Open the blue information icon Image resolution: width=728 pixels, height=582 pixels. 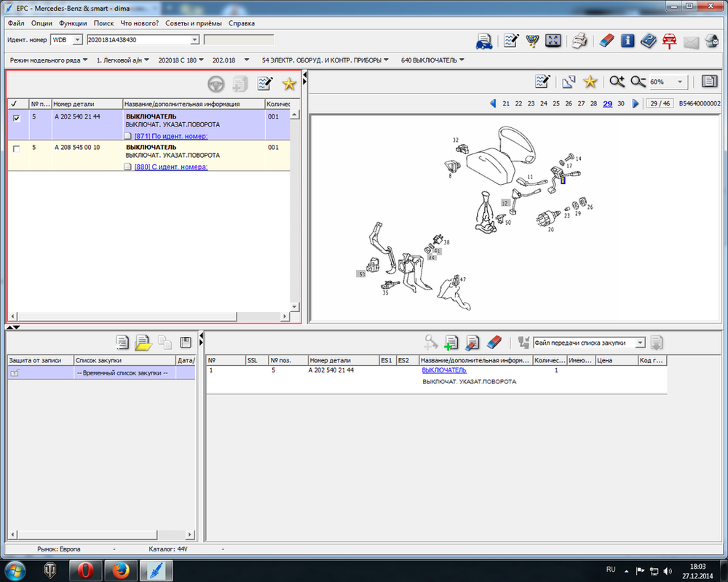pos(628,41)
